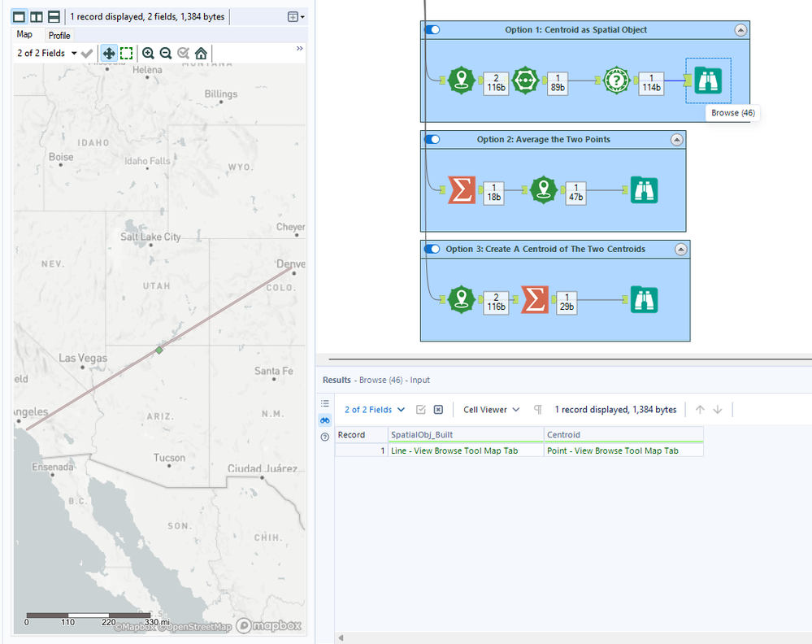Viewport: 812px width, 644px height.
Task: Open 'Point - View Browse Tool Map Tab' cell
Action: [623, 450]
